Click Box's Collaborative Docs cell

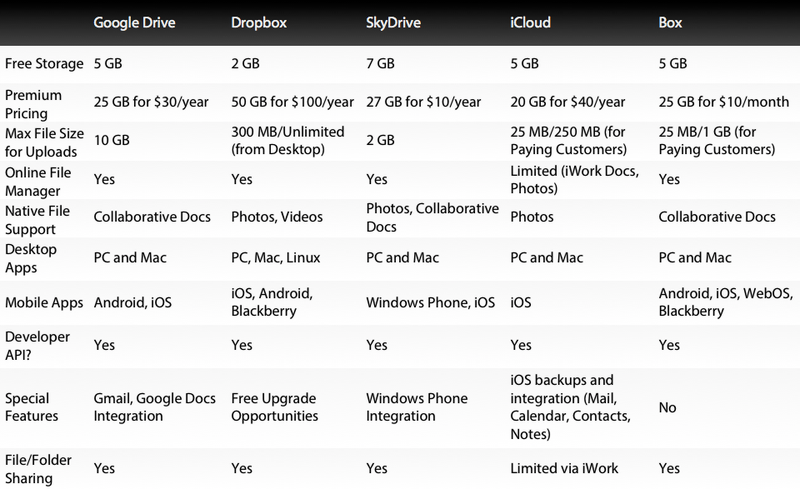[x=717, y=217]
